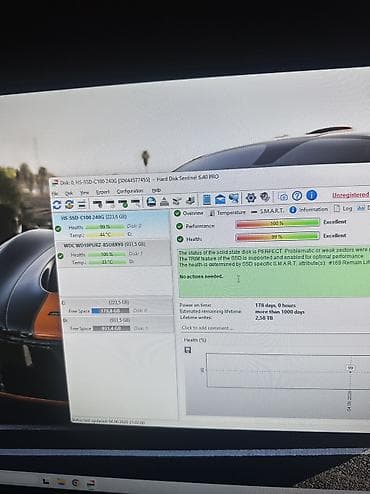Click the network computers toolbar icon
Viewport: 370px width, 494px height.
click(234, 198)
